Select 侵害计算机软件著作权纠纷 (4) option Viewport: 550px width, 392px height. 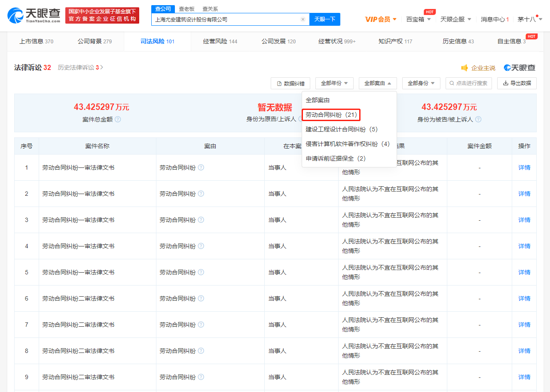[347, 144]
